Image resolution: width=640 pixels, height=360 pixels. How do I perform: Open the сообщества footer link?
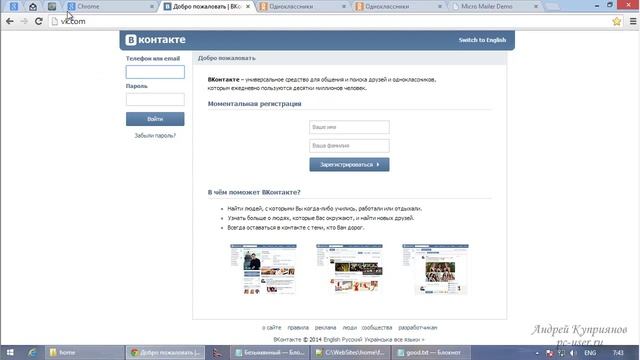tap(377, 327)
